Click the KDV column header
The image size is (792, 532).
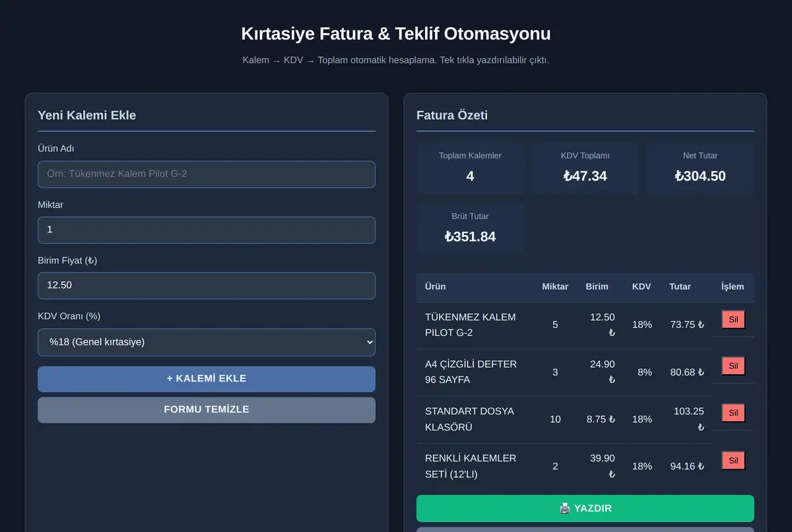click(642, 286)
